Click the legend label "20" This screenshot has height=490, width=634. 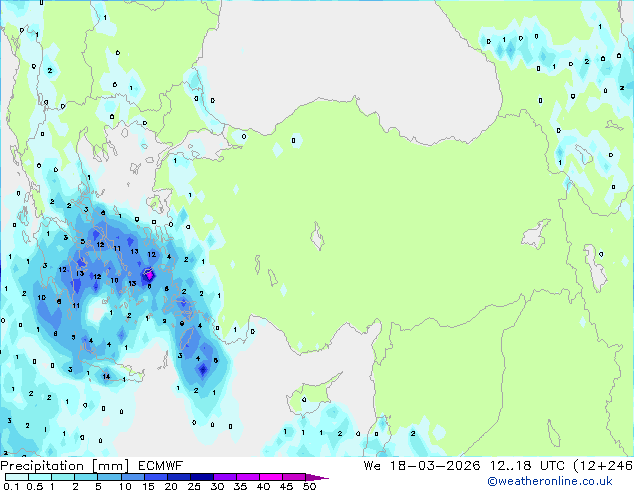171,486
